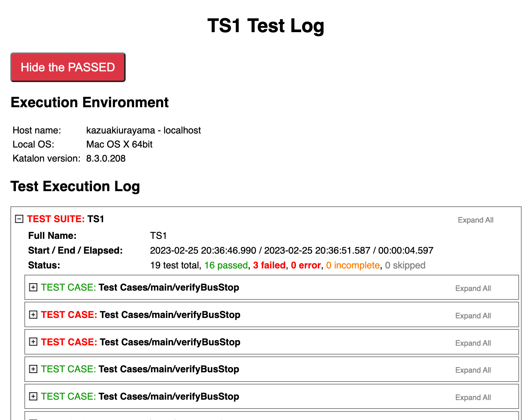Expand the fourth verifyBusStop test case

coord(33,369)
